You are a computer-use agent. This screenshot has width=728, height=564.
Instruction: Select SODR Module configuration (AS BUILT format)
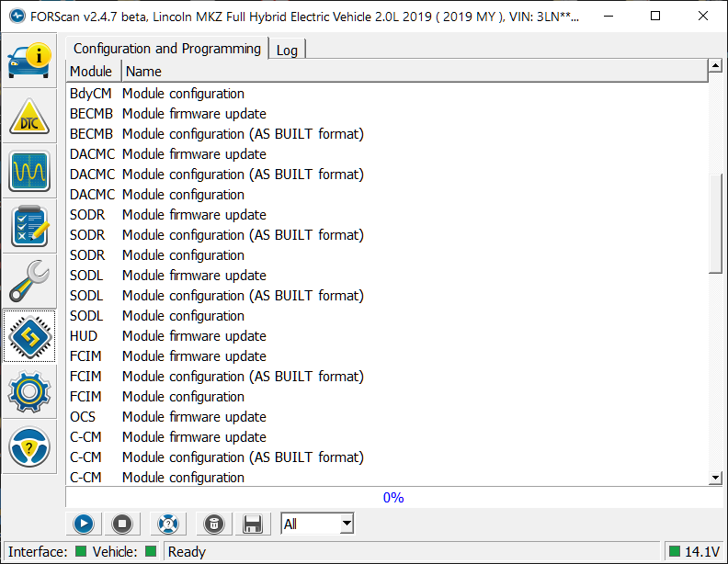coord(387,234)
